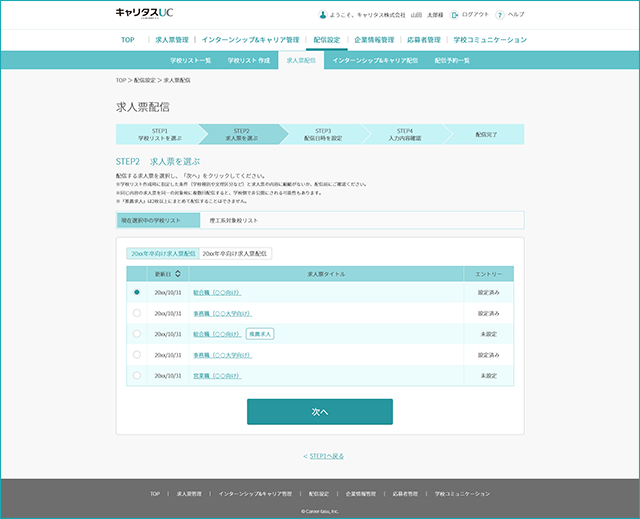Select the already-checked 総合職 radio button
Image resolution: width=640 pixels, height=519 pixels.
(137, 292)
